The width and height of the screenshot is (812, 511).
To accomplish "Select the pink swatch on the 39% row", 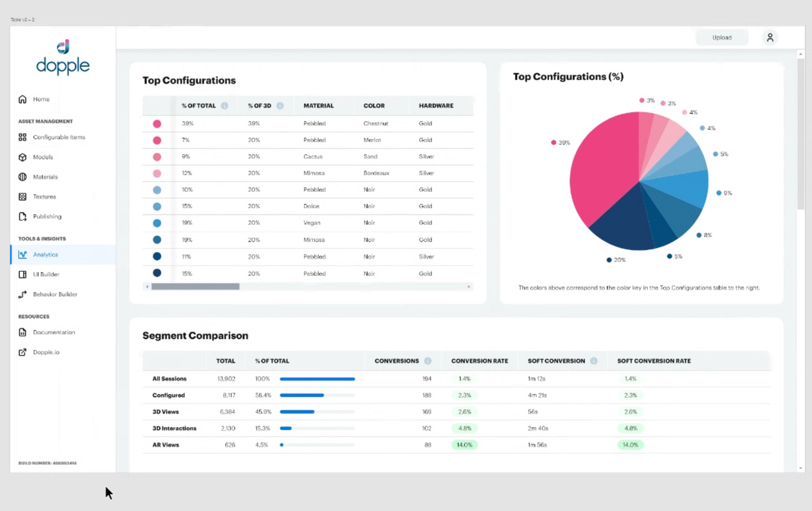I will click(157, 124).
